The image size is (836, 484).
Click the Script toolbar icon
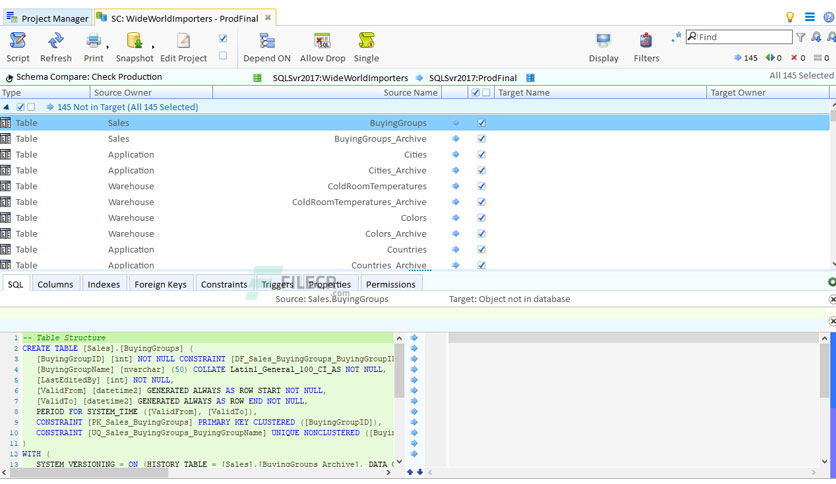18,47
